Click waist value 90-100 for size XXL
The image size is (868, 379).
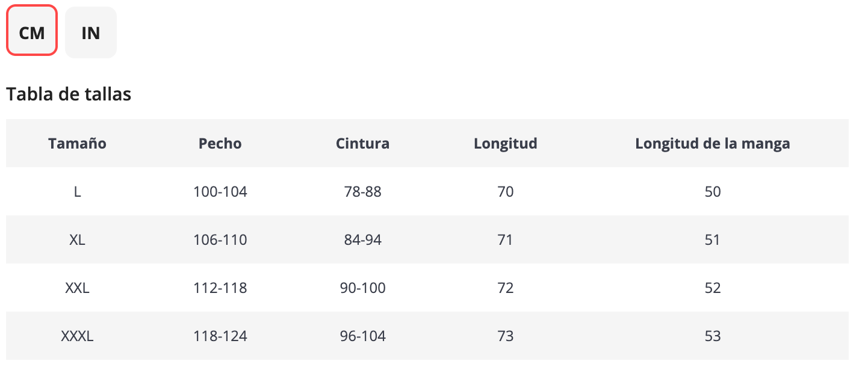coord(362,288)
